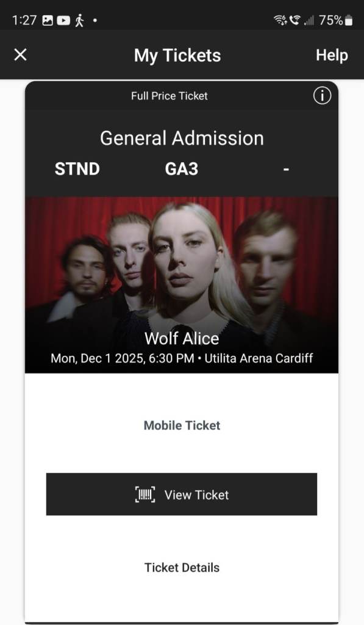The height and width of the screenshot is (625, 364).
Task: Tap the gallery image notification icon
Action: click(48, 20)
